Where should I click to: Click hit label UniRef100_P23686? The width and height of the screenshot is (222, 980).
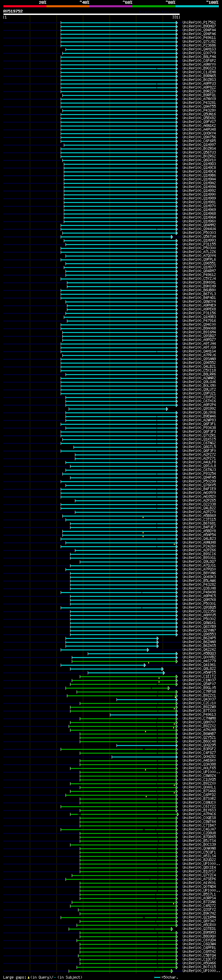199,45
